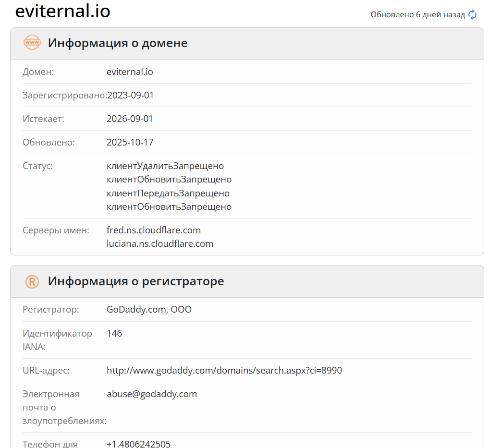
Task: Select the nameserver fred.ns.cloudflare.com
Action: click(154, 230)
